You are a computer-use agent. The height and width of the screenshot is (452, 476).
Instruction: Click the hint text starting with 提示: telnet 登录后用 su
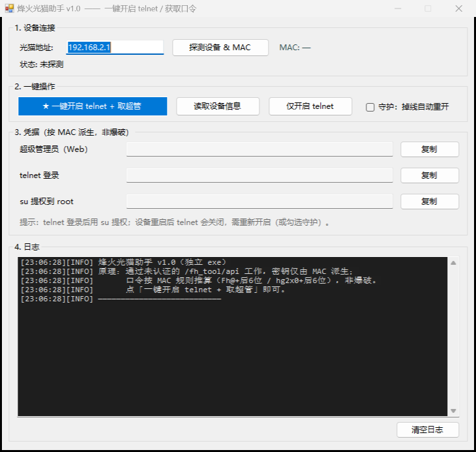(x=175, y=222)
